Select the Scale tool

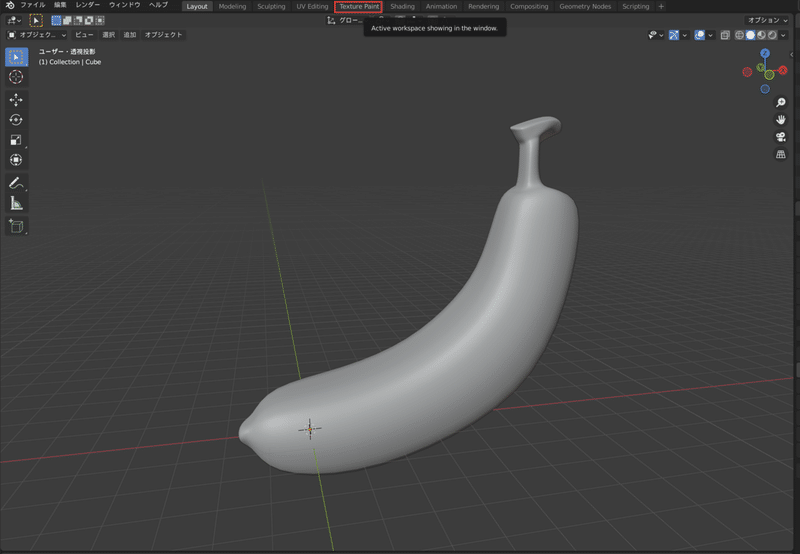click(x=16, y=140)
